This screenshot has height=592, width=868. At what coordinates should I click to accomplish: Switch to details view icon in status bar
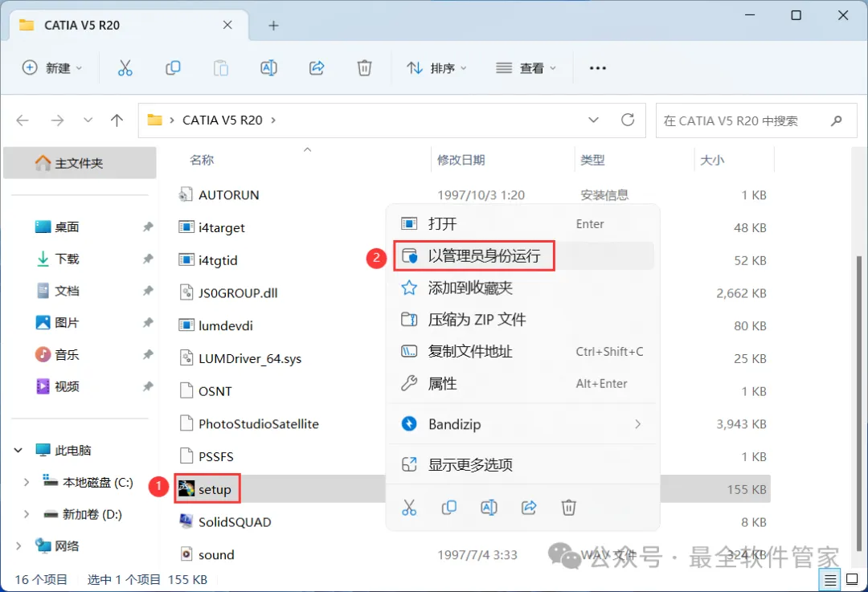tap(829, 580)
